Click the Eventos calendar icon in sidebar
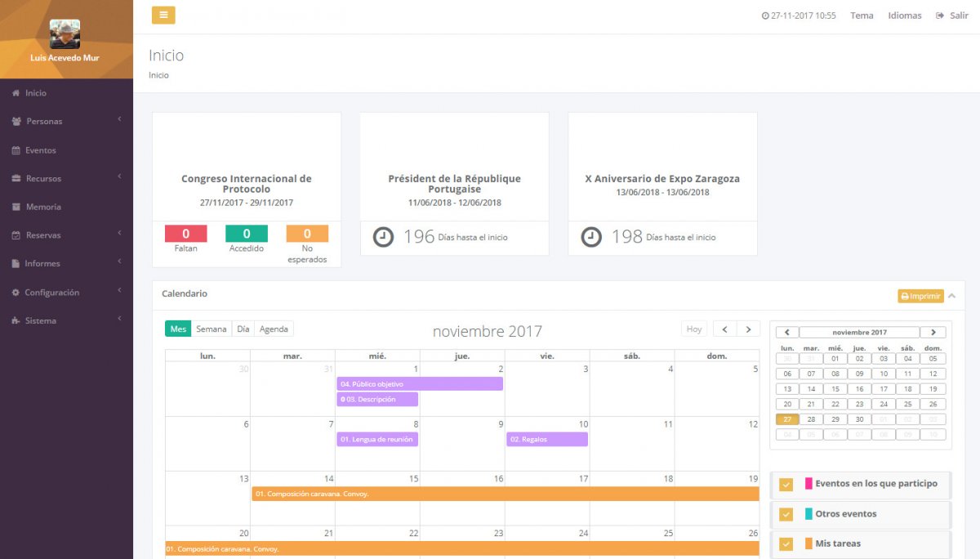 16,150
